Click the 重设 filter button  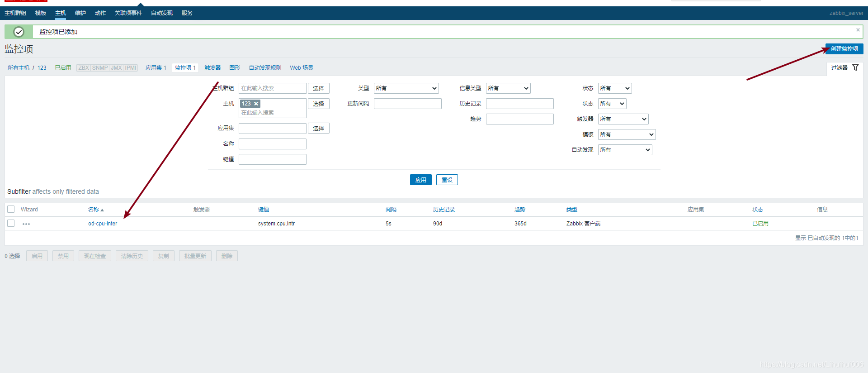[x=447, y=180]
